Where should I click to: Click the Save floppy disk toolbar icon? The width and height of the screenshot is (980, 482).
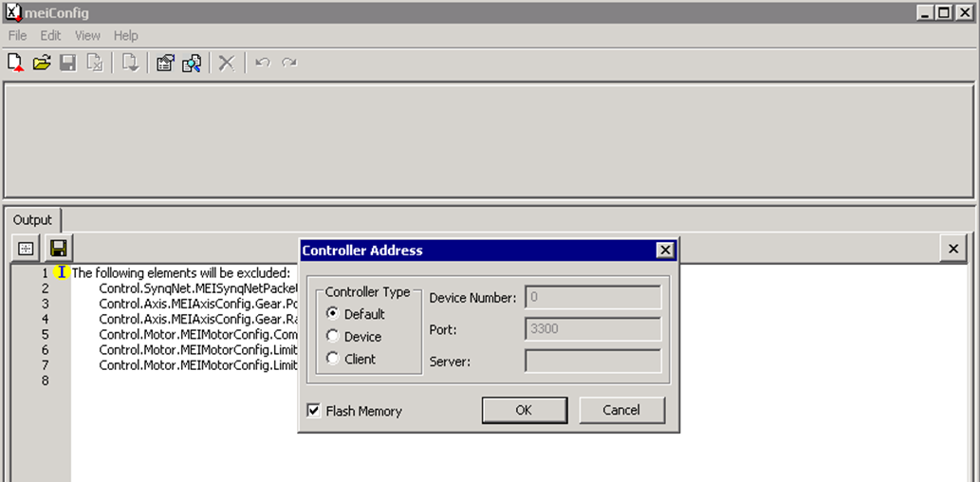[67, 64]
